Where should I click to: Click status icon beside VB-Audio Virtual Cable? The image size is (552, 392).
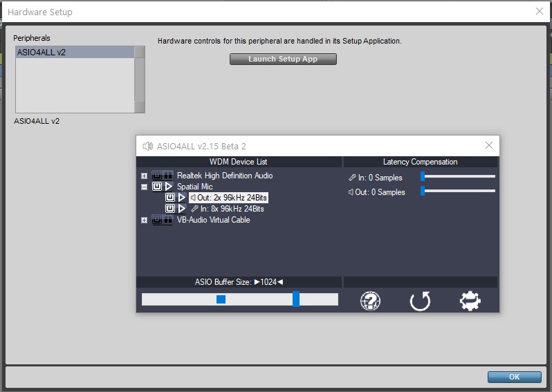[168, 220]
